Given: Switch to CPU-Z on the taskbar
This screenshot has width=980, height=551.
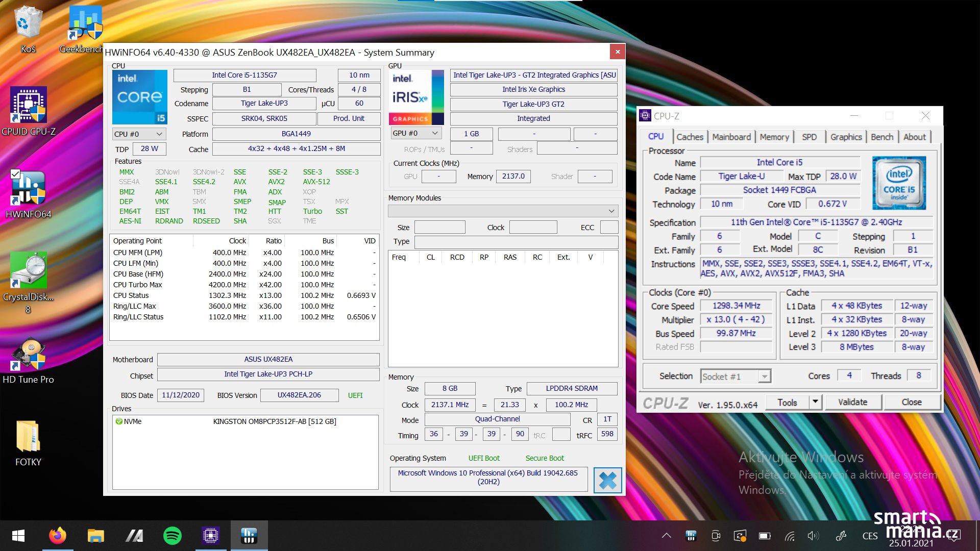Looking at the screenshot, I should point(211,536).
